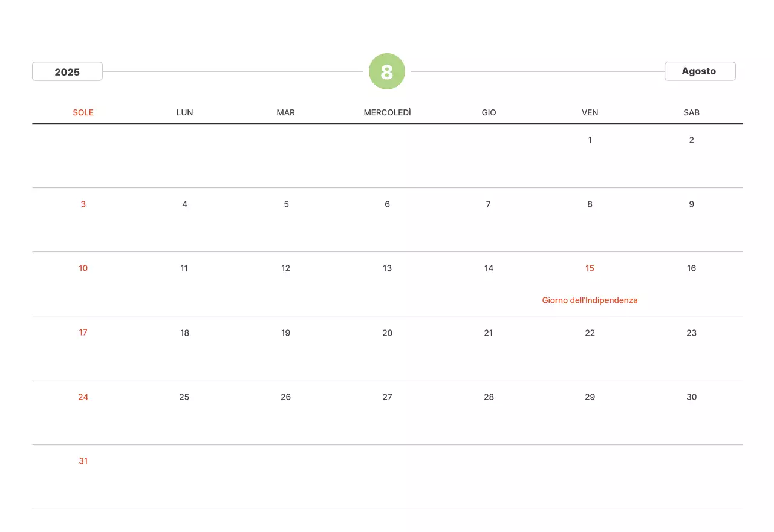Screen dimensions: 774x532
Task: Open the Giorno dell'Indipendenza holiday event
Action: coord(590,300)
